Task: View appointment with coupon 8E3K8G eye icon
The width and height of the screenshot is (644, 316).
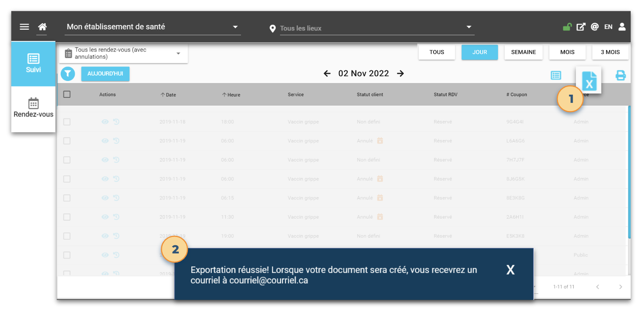Action: pos(105,198)
